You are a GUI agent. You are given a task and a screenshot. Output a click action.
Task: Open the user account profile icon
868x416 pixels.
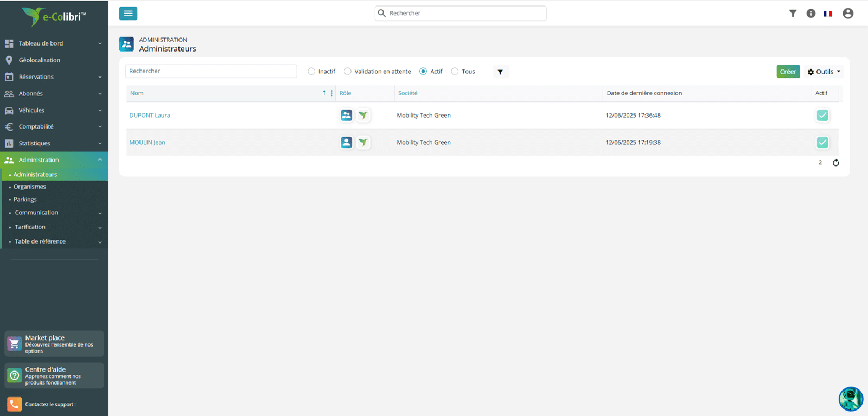click(848, 14)
